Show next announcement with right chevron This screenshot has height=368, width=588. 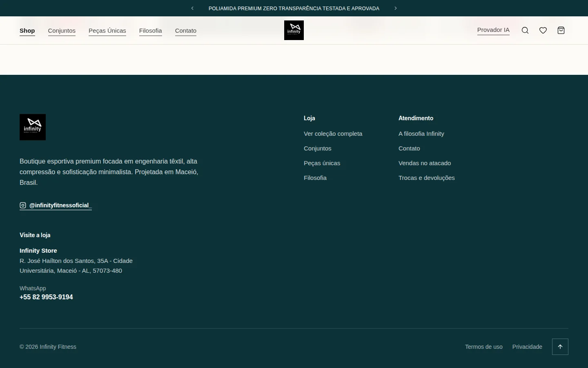[396, 8]
